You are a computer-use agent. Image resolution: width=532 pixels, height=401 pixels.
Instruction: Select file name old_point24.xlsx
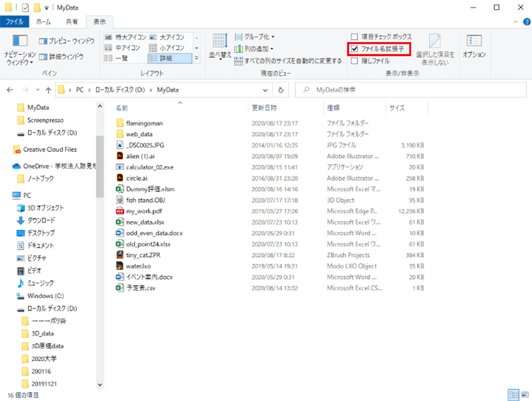click(x=148, y=244)
